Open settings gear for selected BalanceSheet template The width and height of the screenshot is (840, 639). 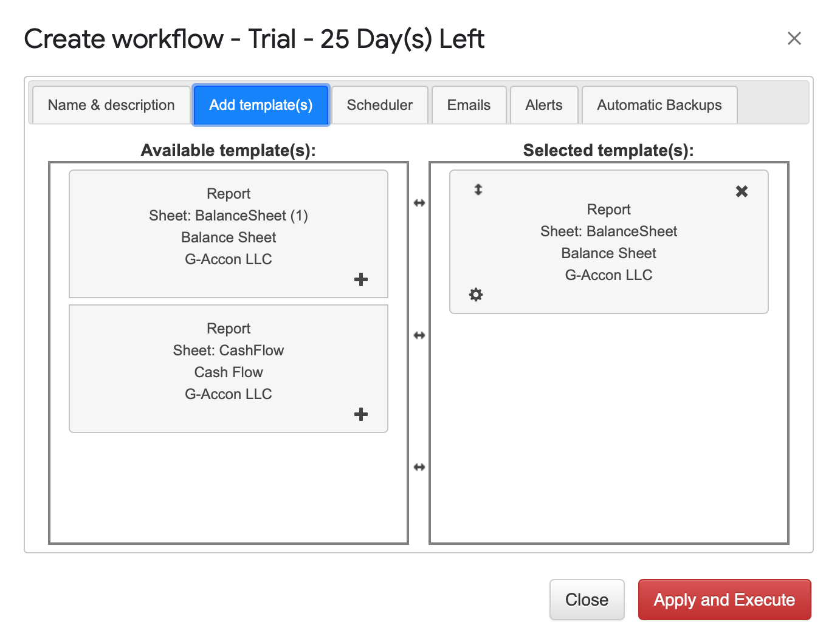[x=476, y=295]
